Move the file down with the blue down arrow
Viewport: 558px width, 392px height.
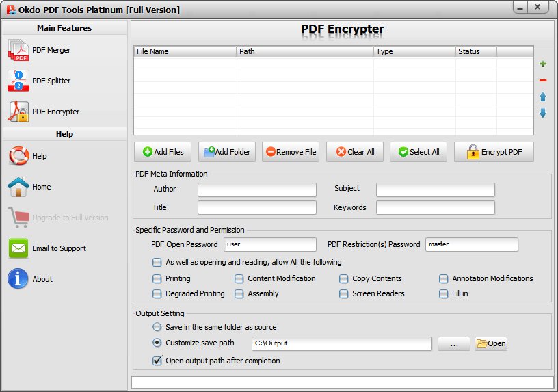tap(543, 113)
